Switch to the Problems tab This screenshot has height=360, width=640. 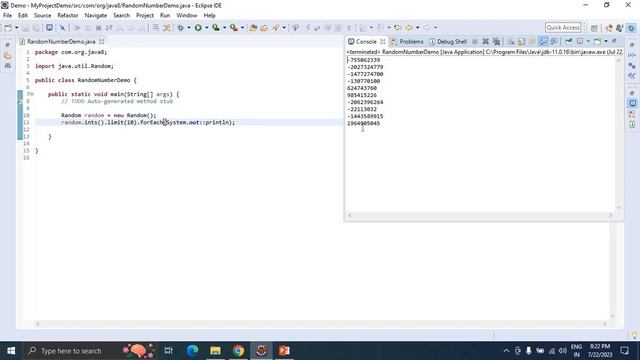point(407,42)
